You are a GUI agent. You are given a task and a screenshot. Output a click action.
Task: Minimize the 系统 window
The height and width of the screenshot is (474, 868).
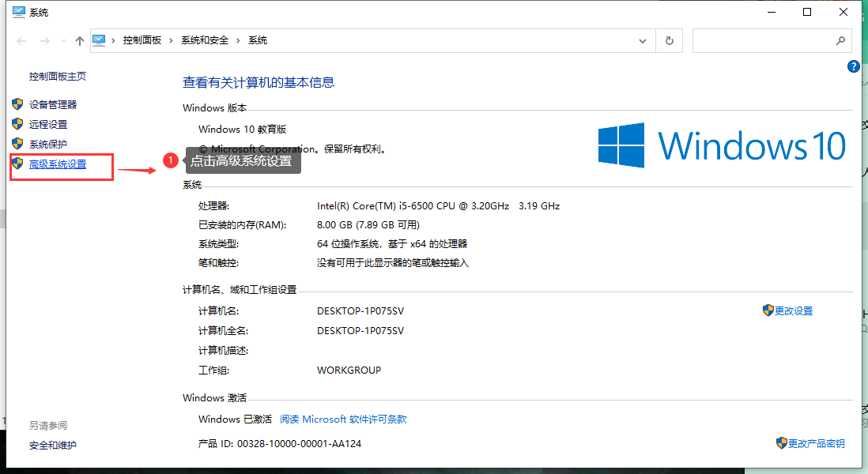click(x=772, y=12)
